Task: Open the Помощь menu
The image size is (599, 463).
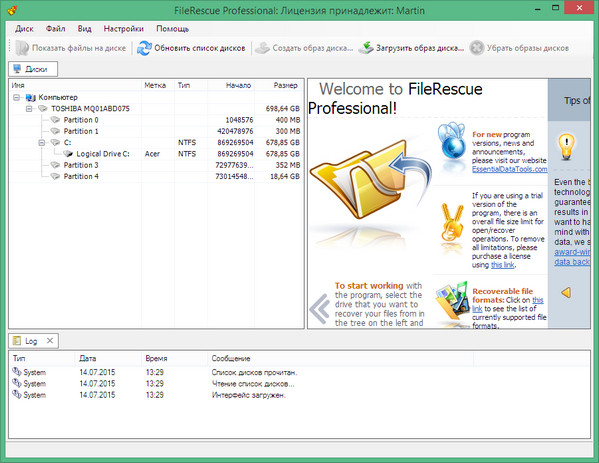Action: pos(172,29)
